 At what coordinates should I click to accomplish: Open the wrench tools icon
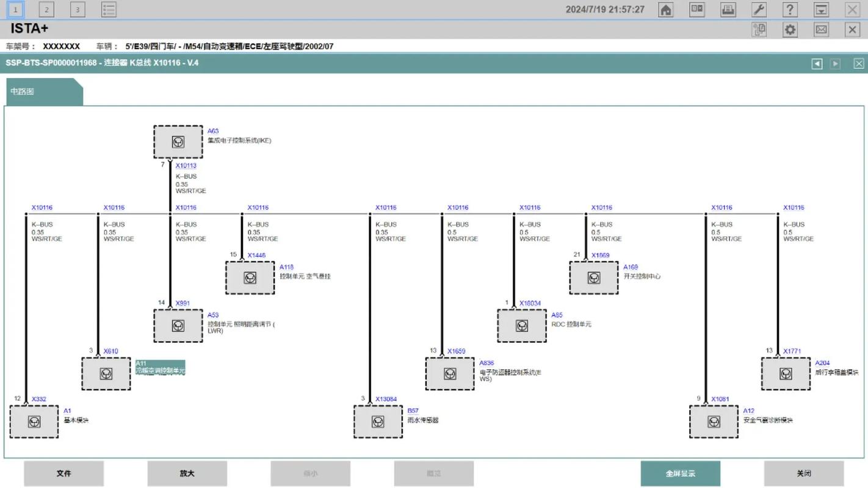(x=759, y=9)
